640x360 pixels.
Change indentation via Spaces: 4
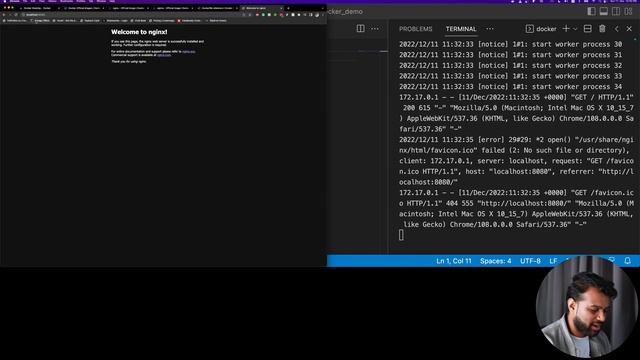(496, 261)
